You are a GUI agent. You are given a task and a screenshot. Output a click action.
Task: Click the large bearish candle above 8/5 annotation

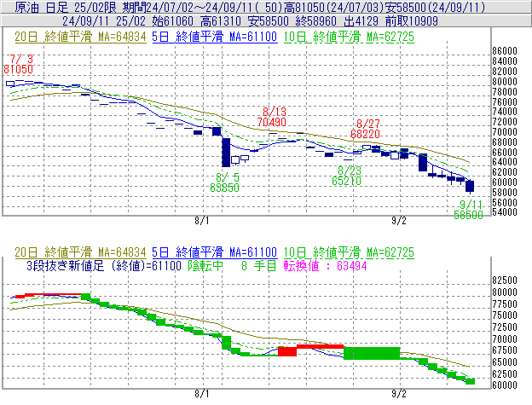[226, 153]
